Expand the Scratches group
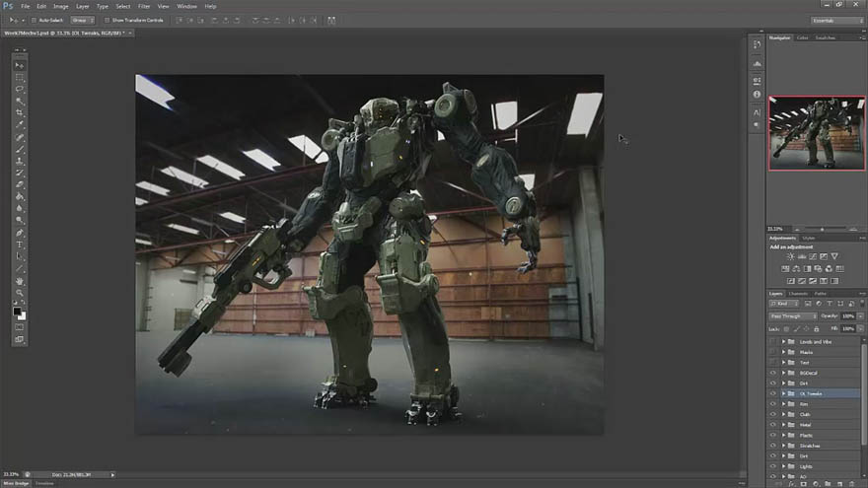 pos(783,446)
